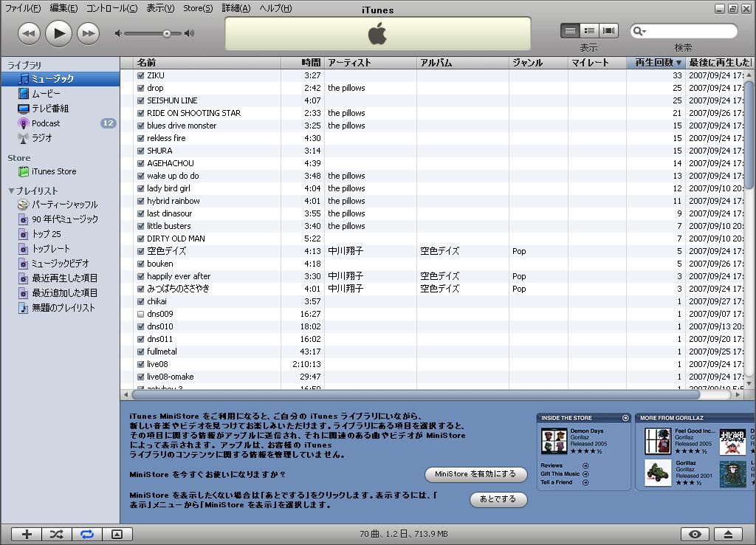The width and height of the screenshot is (756, 545).
Task: Select the album-grouped view icon
Action: pos(589,31)
